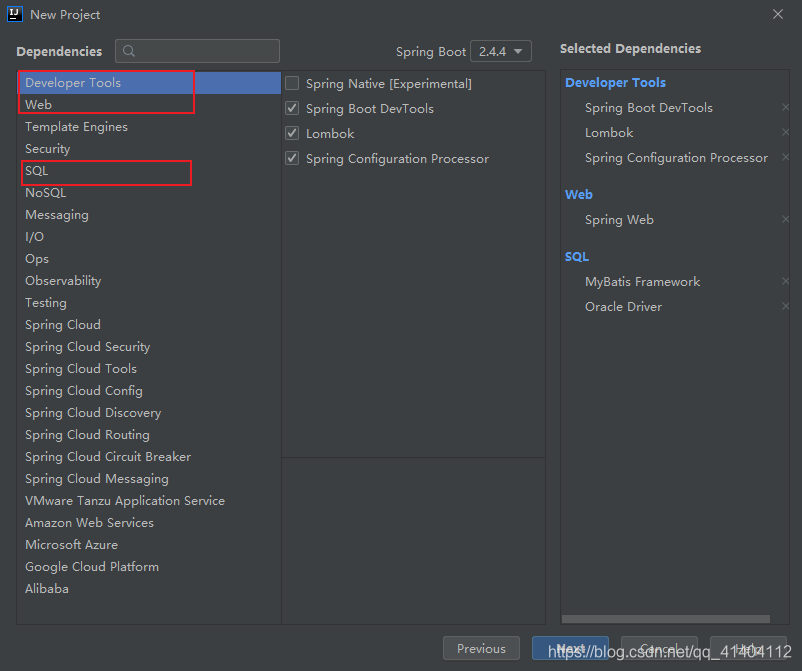Select VMware Tanzu Application Service category
The height and width of the screenshot is (671, 802).
pos(149,501)
